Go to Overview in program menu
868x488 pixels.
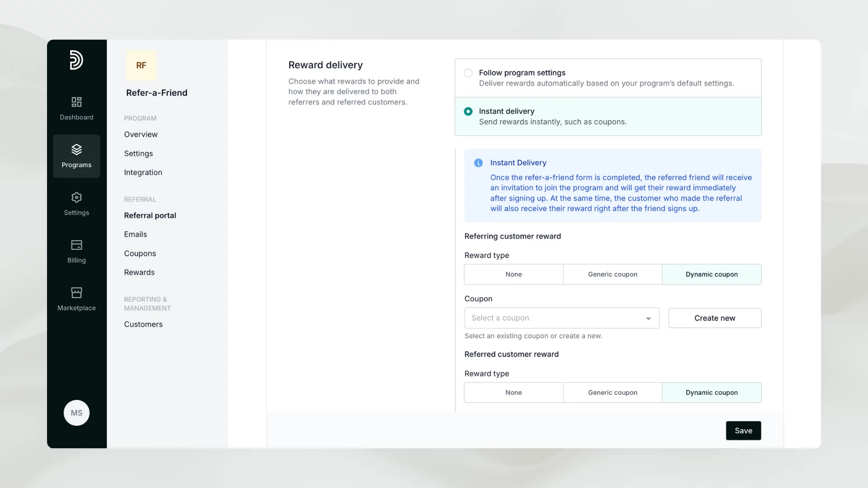click(x=141, y=134)
